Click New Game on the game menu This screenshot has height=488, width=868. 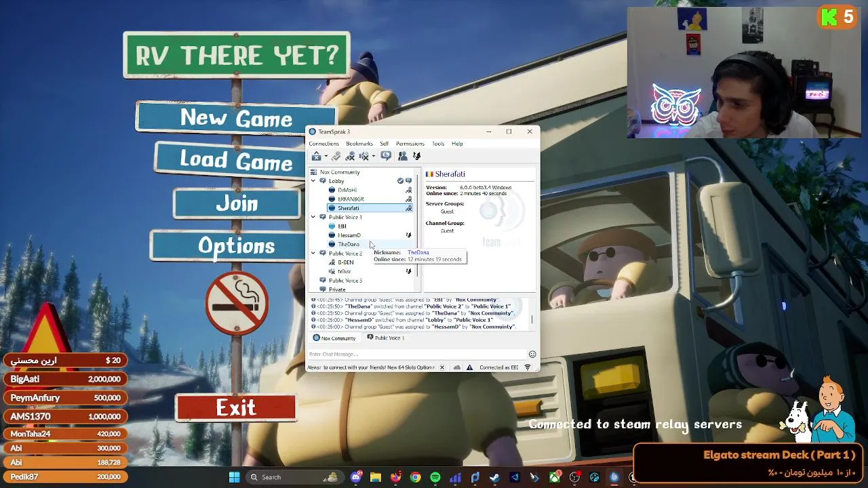pyautogui.click(x=236, y=118)
